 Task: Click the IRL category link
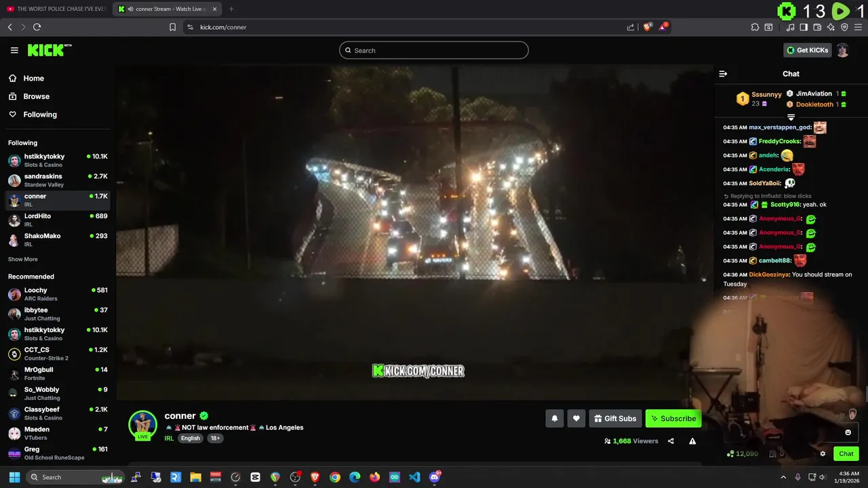click(169, 439)
